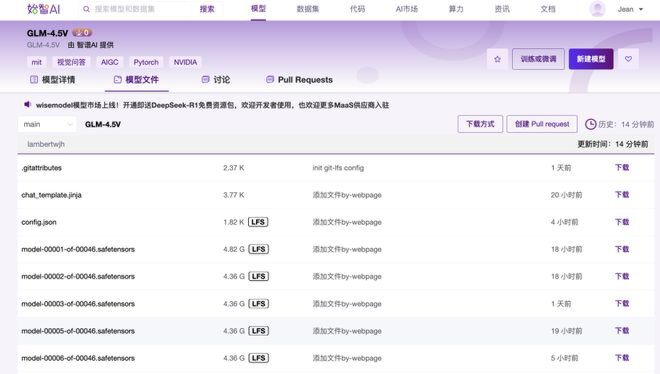Click 创建 Pull request button
Viewport: 660px width, 374px height.
point(542,124)
